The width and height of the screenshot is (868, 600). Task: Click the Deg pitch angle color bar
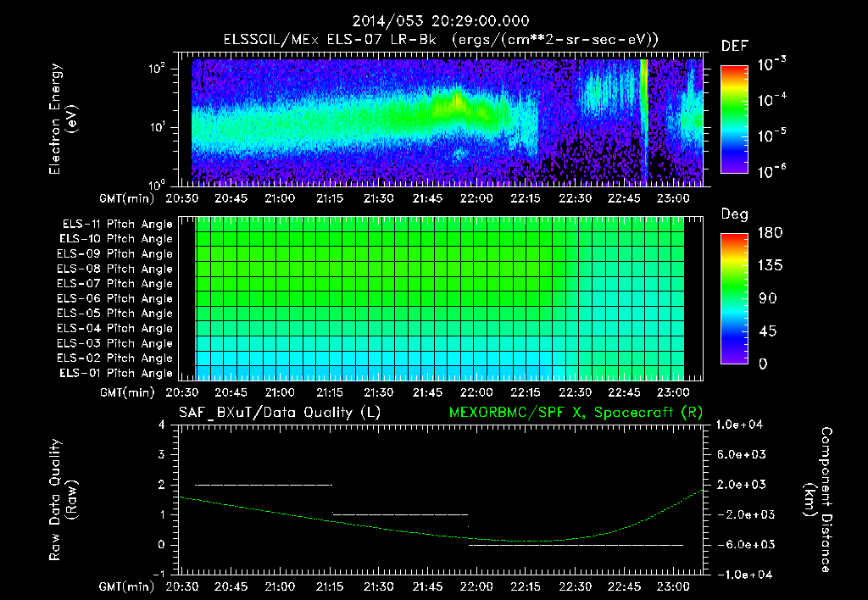coord(734,298)
